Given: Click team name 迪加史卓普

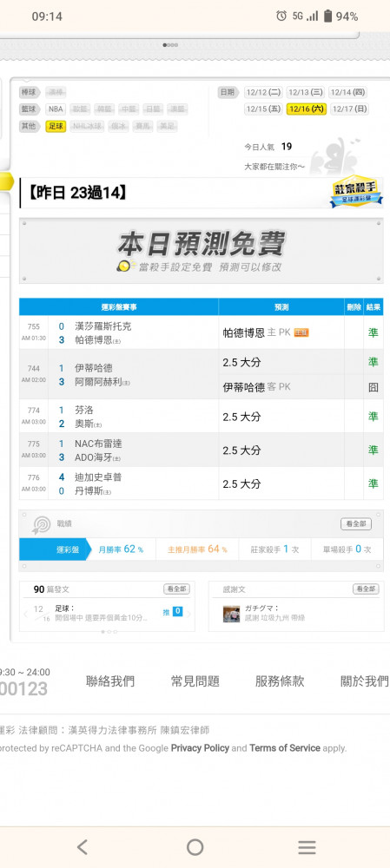Looking at the screenshot, I should pyautogui.click(x=98, y=477).
